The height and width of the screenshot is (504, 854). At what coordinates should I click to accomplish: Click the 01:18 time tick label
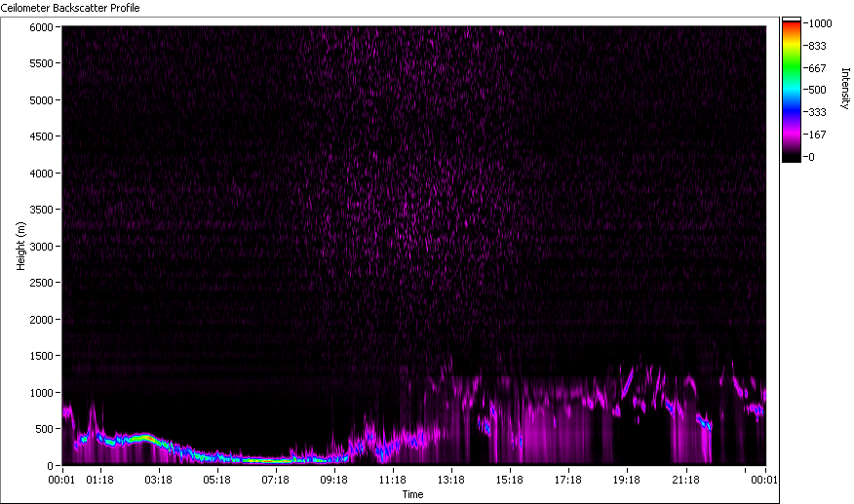[99, 480]
